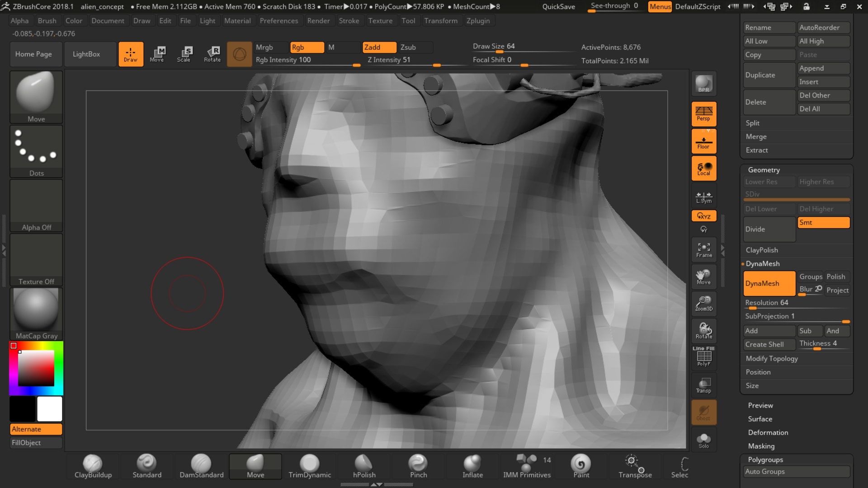The height and width of the screenshot is (488, 868).
Task: Click the rotation-axis icon below XYZ
Action: coord(704,229)
